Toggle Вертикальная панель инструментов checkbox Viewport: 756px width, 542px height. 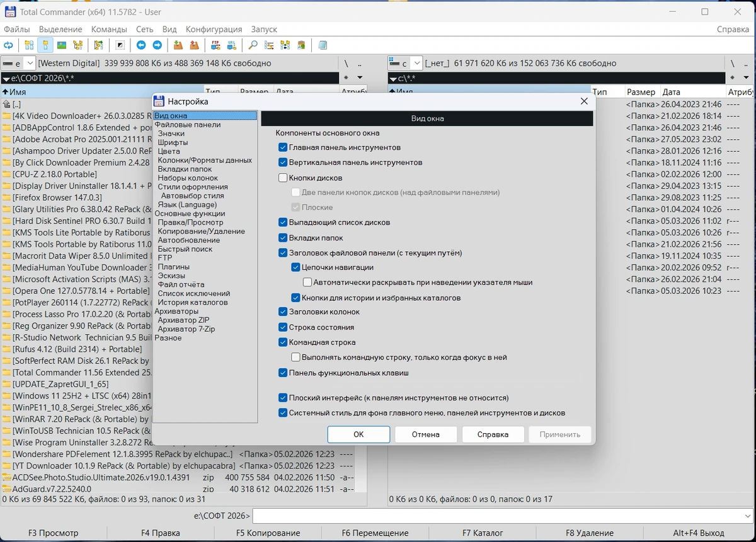click(283, 162)
